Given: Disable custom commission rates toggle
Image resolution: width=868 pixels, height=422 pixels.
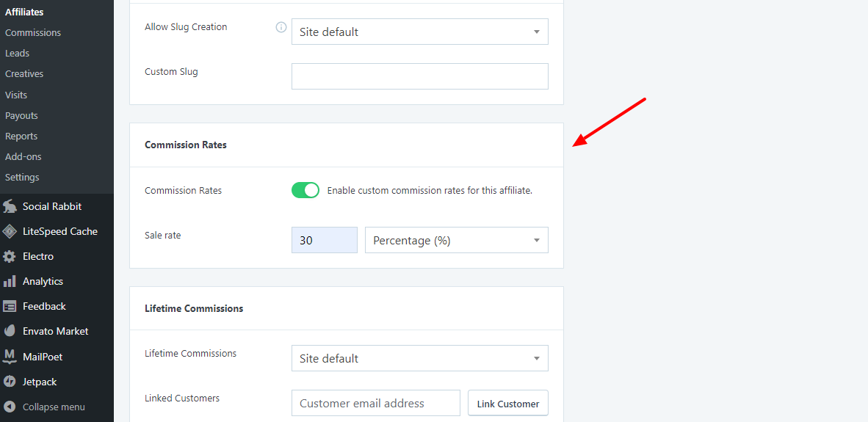Looking at the screenshot, I should pos(305,190).
